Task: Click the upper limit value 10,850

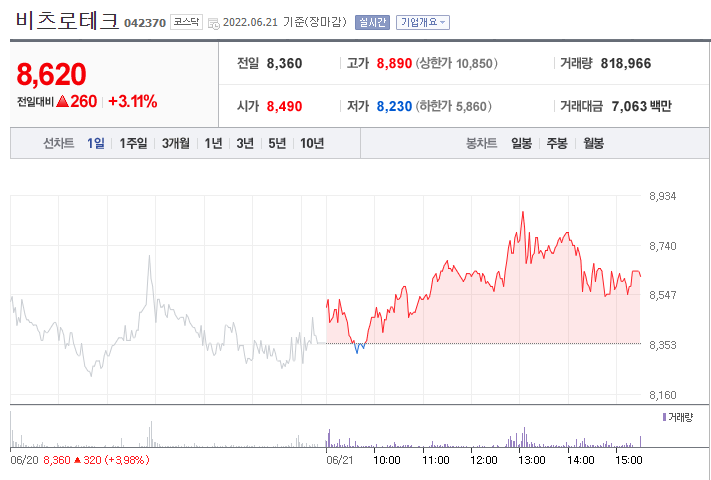Action: click(x=474, y=63)
